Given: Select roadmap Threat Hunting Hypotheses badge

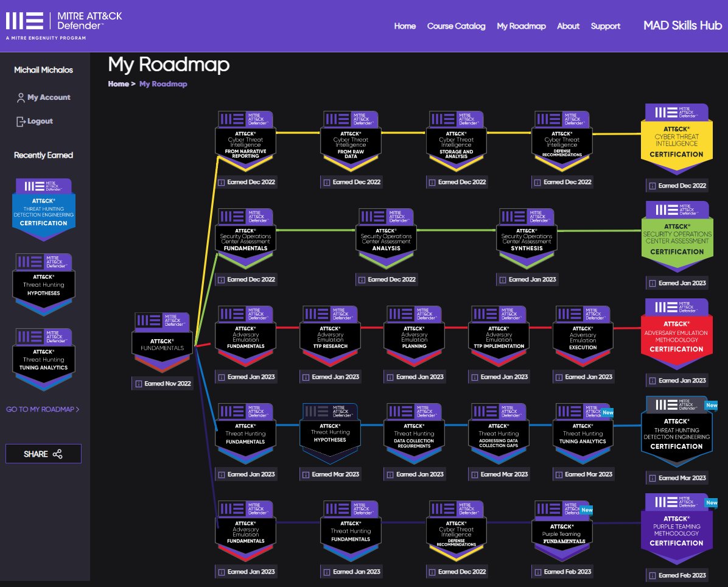Looking at the screenshot, I should [330, 434].
